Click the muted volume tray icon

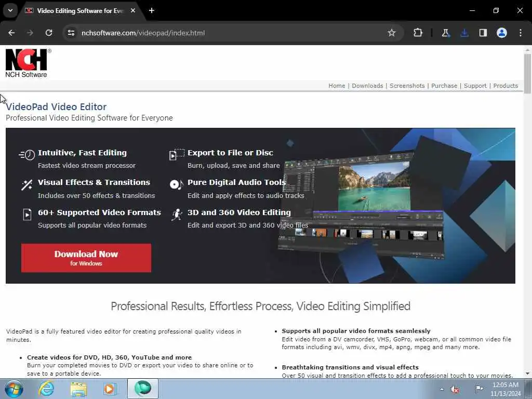tap(455, 390)
